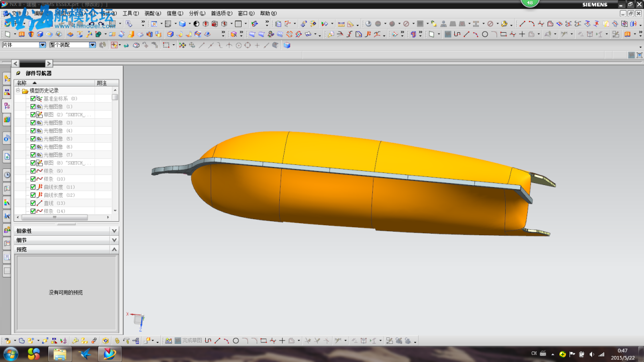644x362 pixels.
Task: Open the Reuse Library sidebar tab
Action: click(7, 120)
